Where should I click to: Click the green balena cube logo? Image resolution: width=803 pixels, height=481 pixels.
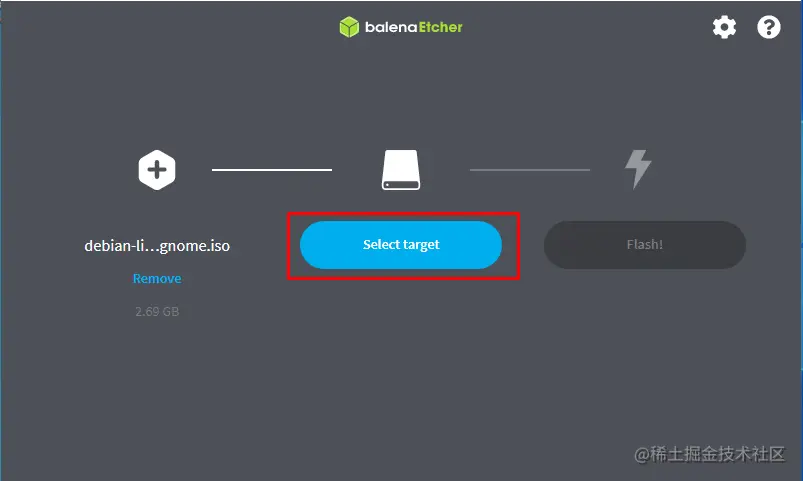349,27
